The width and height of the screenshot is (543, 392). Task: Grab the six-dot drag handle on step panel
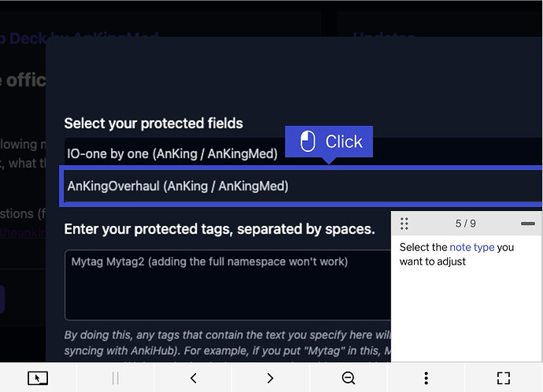404,224
